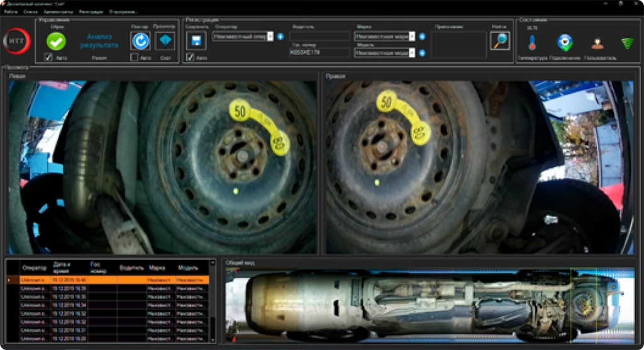Screen dimensions: 644x350
Task: Open the Марка dropdown list
Action: (412, 37)
